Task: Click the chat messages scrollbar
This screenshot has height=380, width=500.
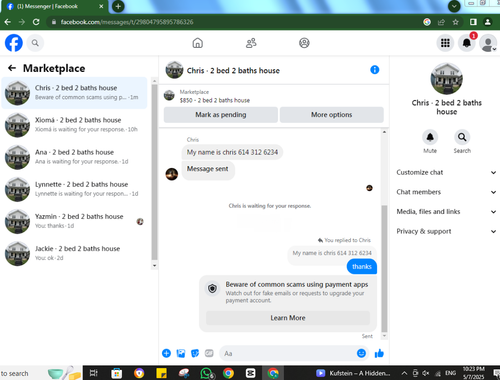Action: [x=384, y=268]
